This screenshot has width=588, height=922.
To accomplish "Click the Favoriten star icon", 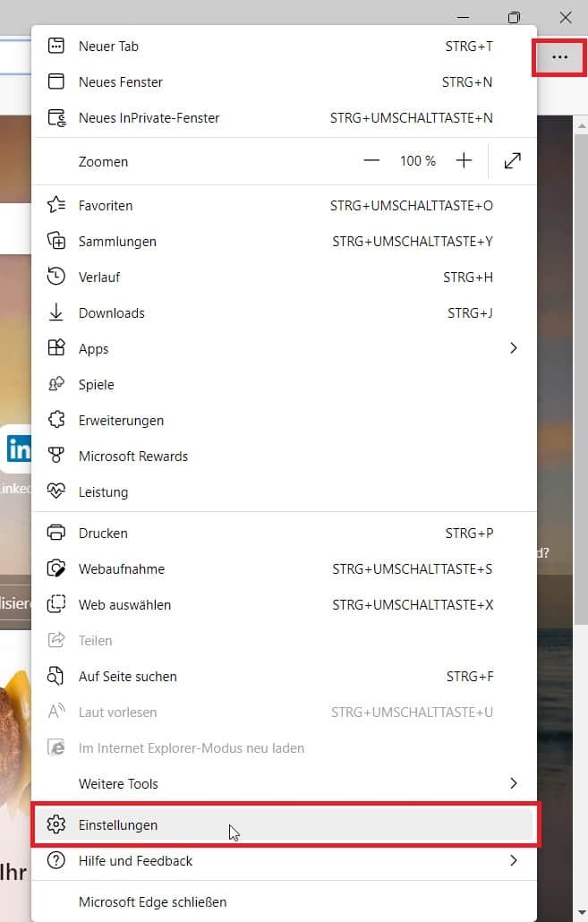I will point(56,205).
